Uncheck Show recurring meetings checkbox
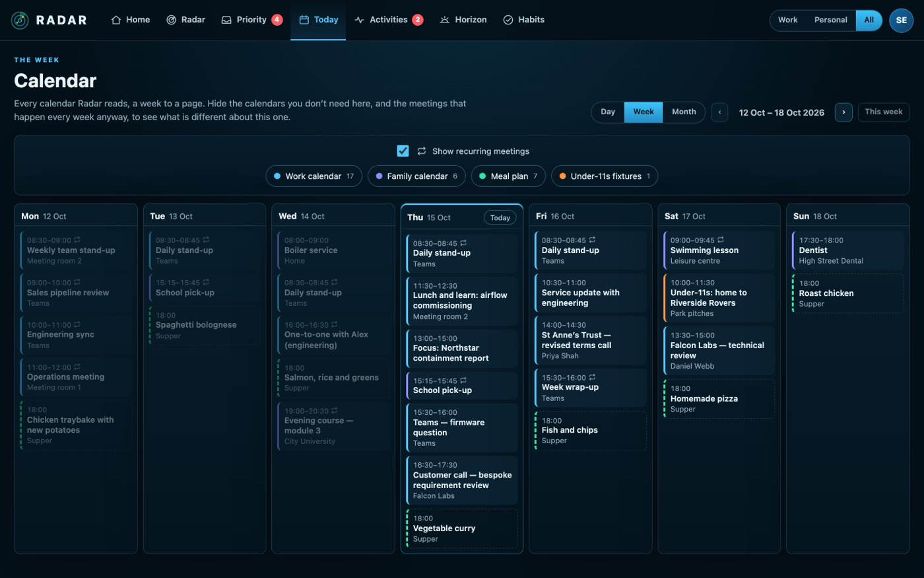This screenshot has width=924, height=578. point(403,151)
